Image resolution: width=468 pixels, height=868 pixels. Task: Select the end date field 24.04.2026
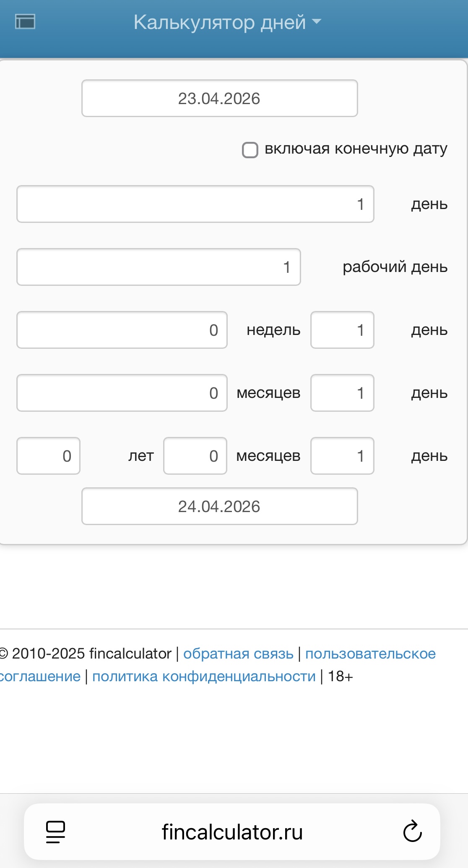tap(219, 506)
